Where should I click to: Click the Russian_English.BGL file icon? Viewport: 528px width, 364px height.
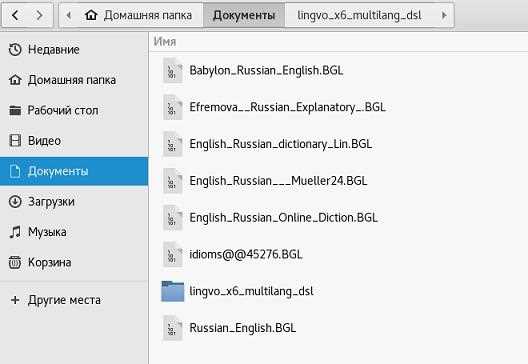click(173, 328)
